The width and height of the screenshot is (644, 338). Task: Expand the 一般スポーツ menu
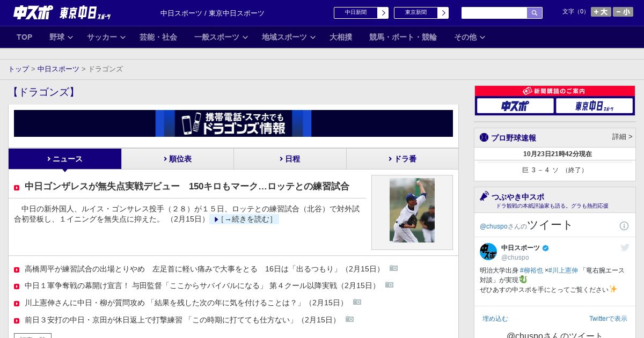point(221,37)
